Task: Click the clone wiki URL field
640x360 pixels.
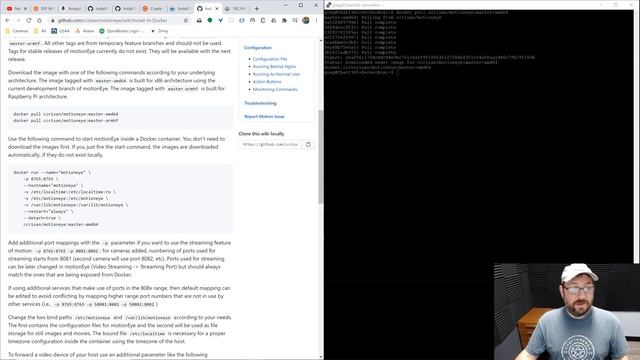Action: [x=270, y=144]
